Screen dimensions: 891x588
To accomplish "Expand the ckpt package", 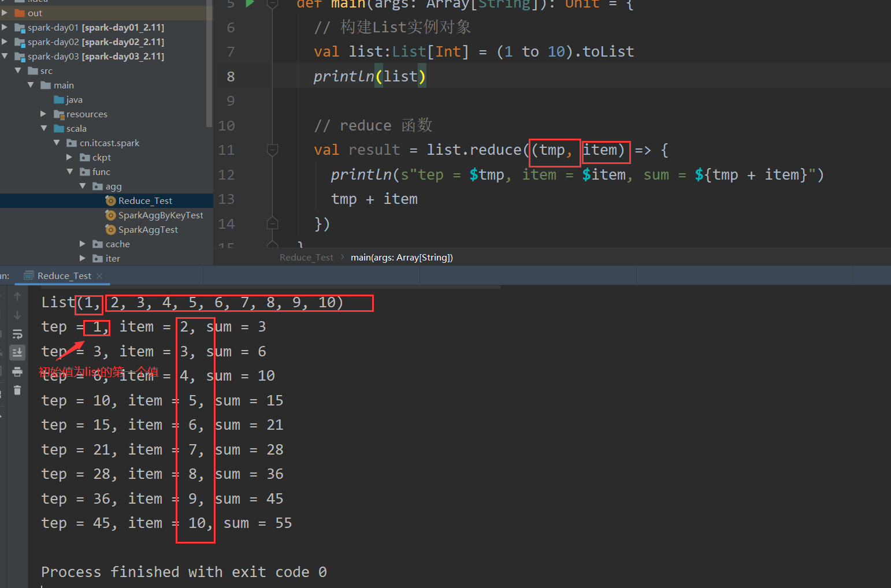I will pyautogui.click(x=69, y=157).
